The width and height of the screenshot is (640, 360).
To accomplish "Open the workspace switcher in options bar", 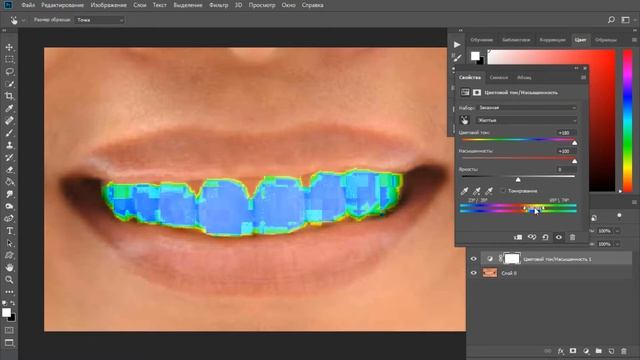I will click(x=625, y=20).
